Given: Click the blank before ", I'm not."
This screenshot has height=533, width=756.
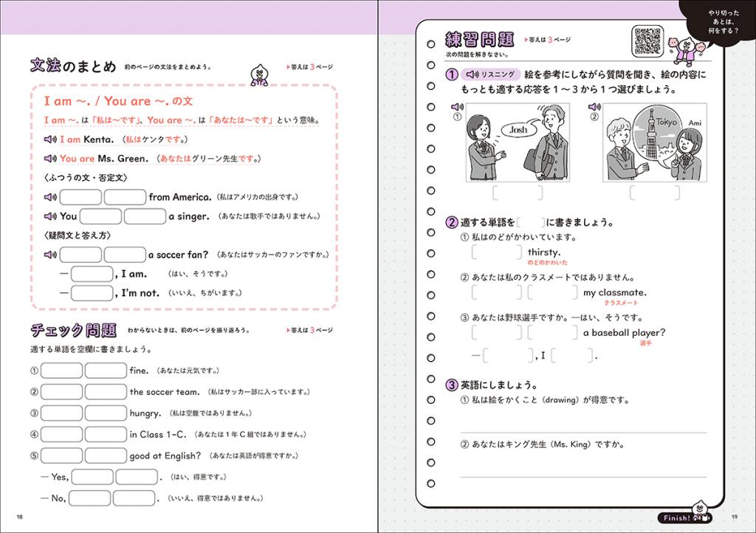Looking at the screenshot, I should coord(92,293).
